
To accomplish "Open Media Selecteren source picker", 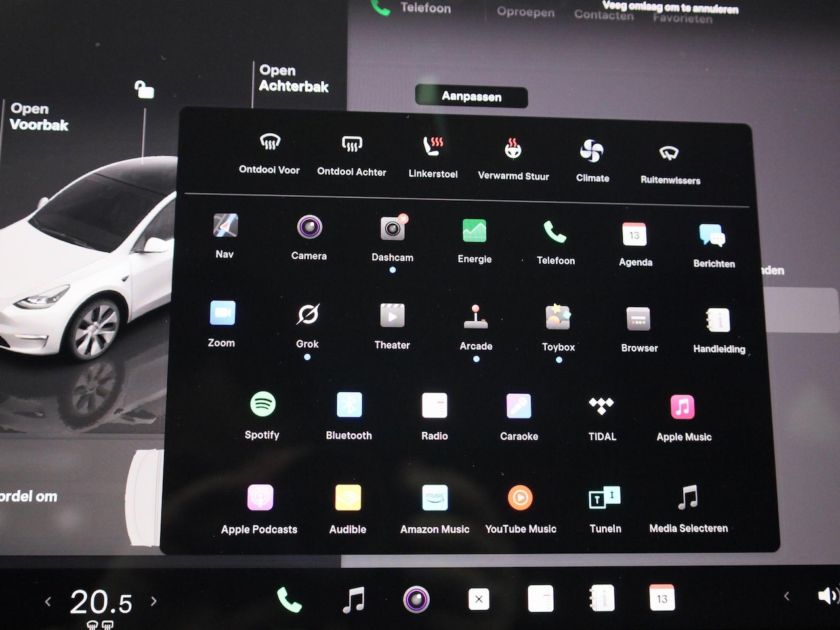I will [688, 510].
